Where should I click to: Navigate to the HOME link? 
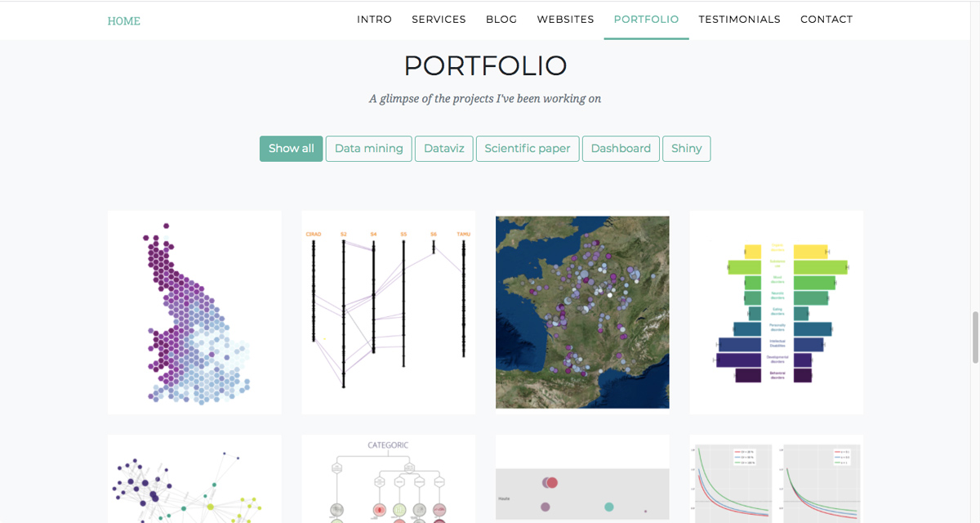(x=123, y=20)
